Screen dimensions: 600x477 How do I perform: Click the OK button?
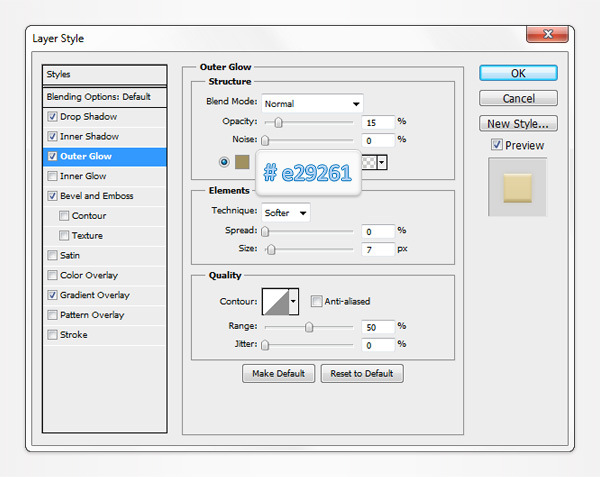point(517,73)
